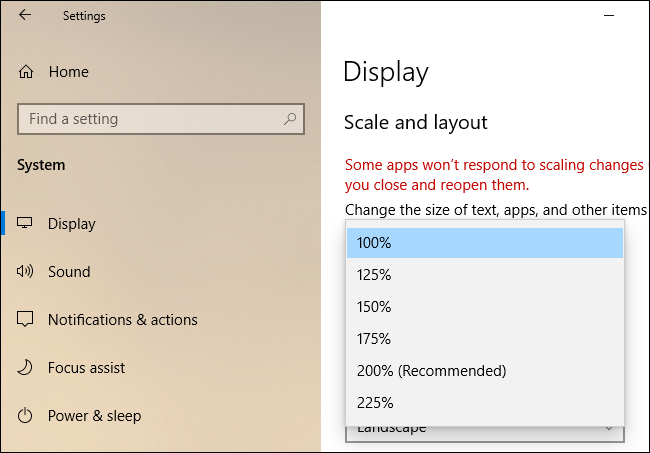
Task: Go to Focus assist settings label
Action: tap(86, 368)
